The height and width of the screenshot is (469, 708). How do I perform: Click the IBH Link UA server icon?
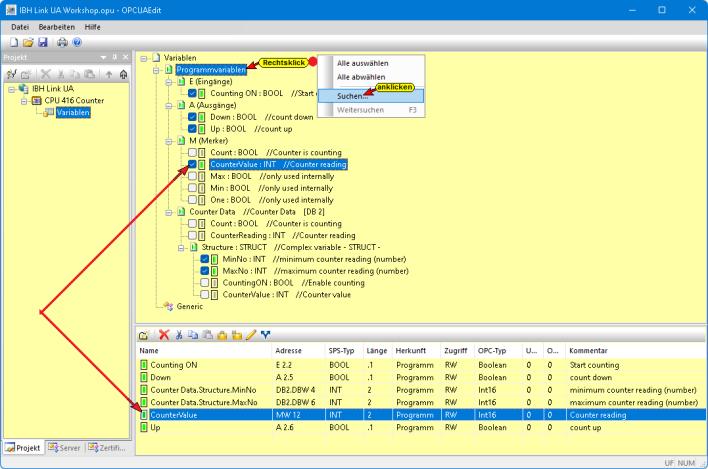(23, 88)
